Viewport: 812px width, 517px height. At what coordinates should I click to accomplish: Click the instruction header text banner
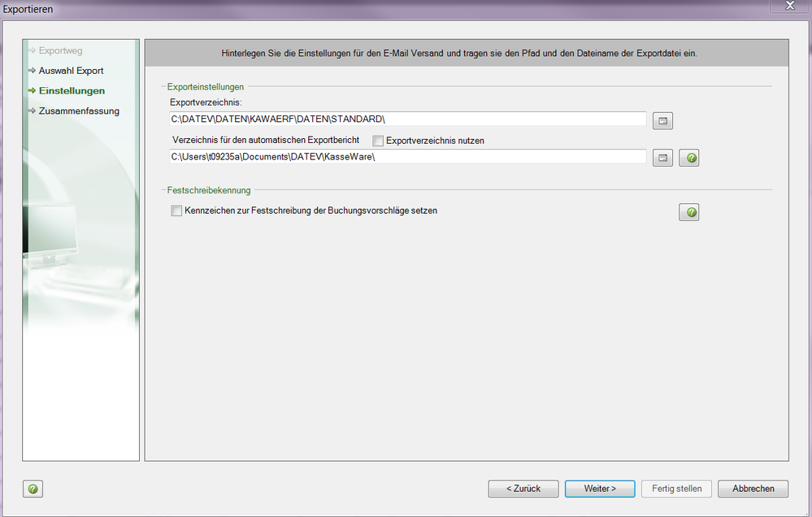(x=459, y=53)
